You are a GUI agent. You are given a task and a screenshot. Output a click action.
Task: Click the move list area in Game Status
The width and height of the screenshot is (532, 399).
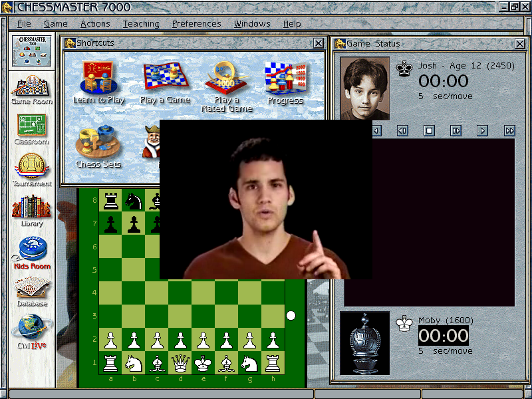[x=443, y=223]
